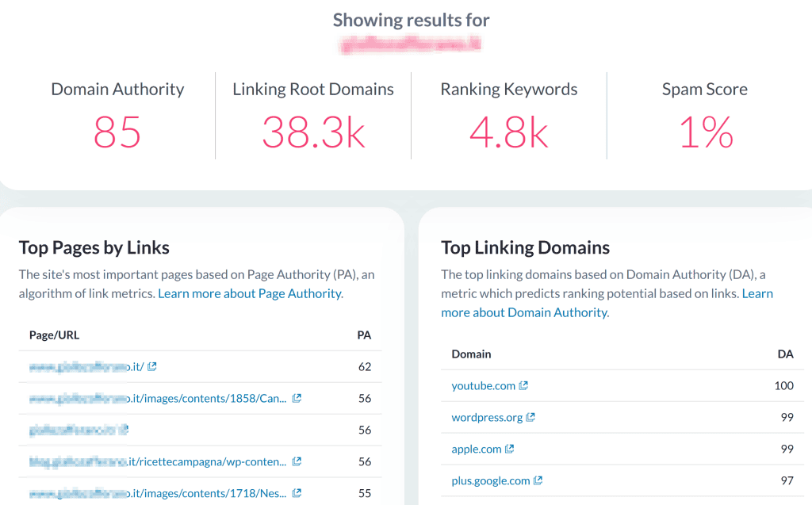The image size is (812, 505).
Task: Click external icon on ricettecampagna row
Action: point(297,461)
